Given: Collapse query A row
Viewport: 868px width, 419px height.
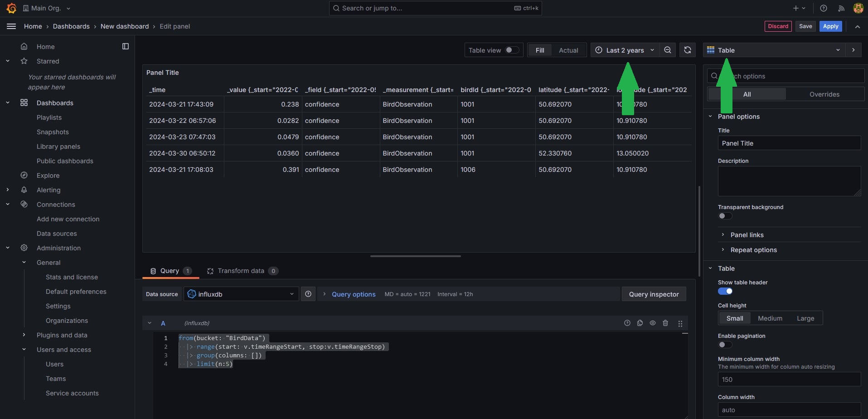Looking at the screenshot, I should pyautogui.click(x=150, y=323).
